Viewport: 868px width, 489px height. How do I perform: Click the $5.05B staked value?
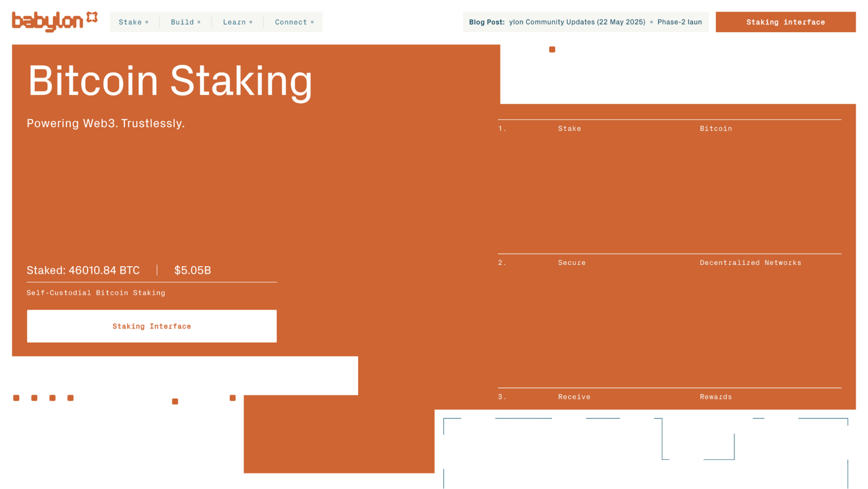coord(192,270)
